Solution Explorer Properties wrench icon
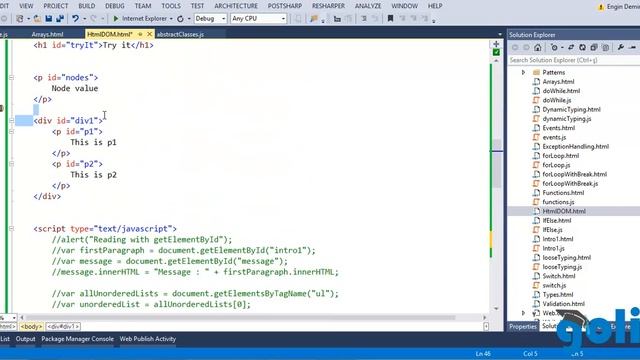The height and width of the screenshot is (360, 640). click(x=621, y=47)
